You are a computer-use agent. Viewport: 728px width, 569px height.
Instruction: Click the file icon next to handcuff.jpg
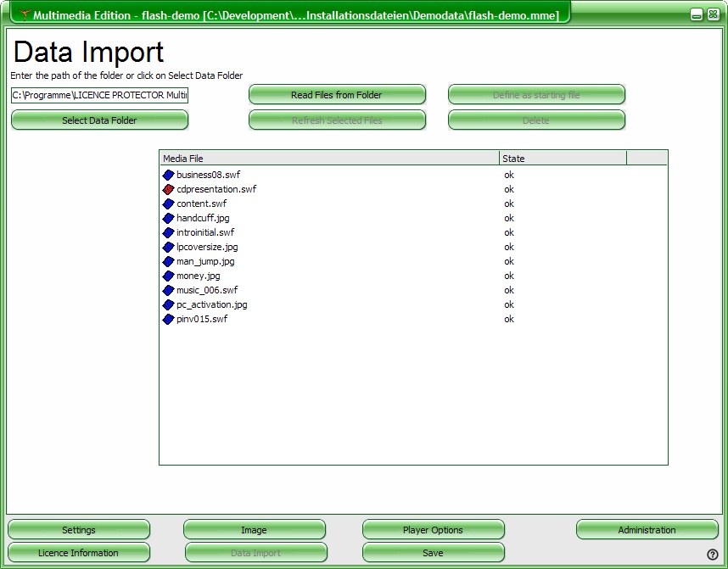coord(168,218)
